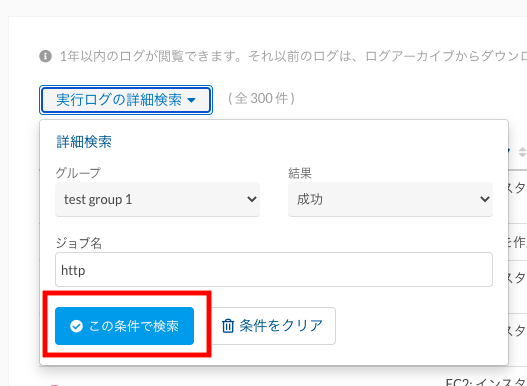Click the 結果 field label
Screen dimensions: 527x386
300,173
